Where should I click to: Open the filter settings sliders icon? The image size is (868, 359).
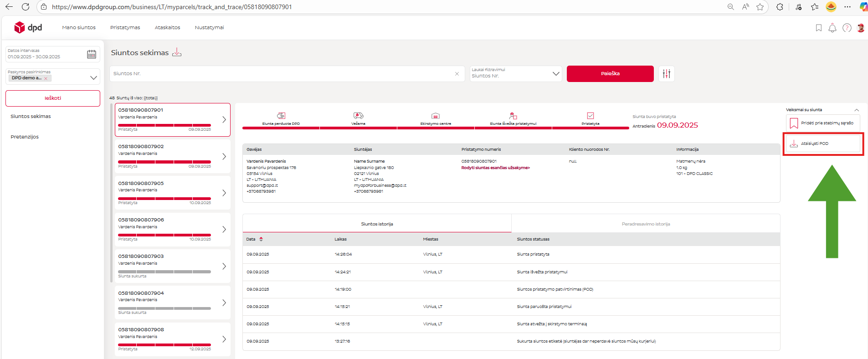point(666,74)
